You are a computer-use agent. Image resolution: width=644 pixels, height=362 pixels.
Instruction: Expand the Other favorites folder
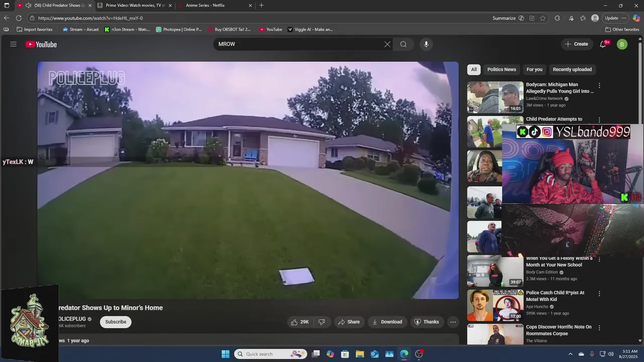coord(622,29)
